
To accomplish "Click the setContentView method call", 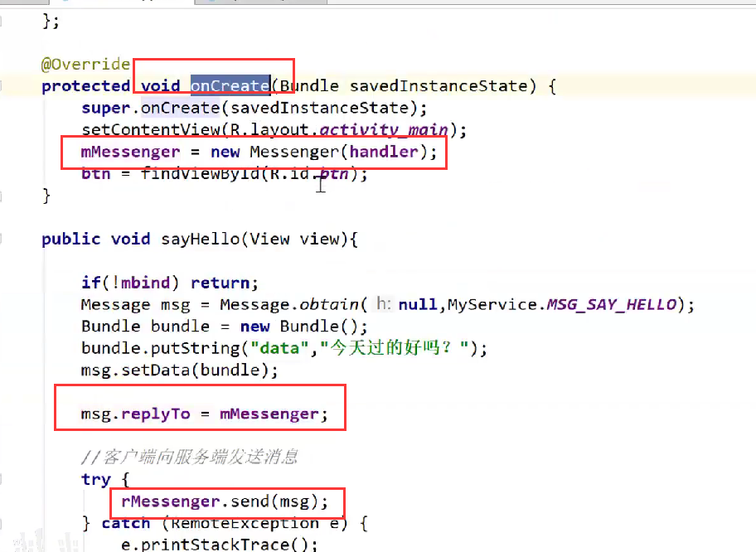I will (151, 129).
